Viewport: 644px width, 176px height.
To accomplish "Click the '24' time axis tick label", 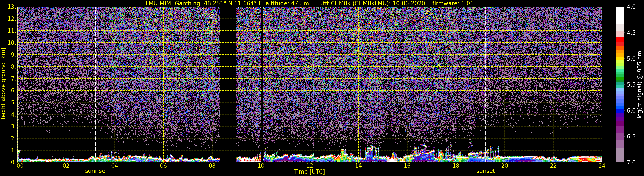I will (602, 166).
